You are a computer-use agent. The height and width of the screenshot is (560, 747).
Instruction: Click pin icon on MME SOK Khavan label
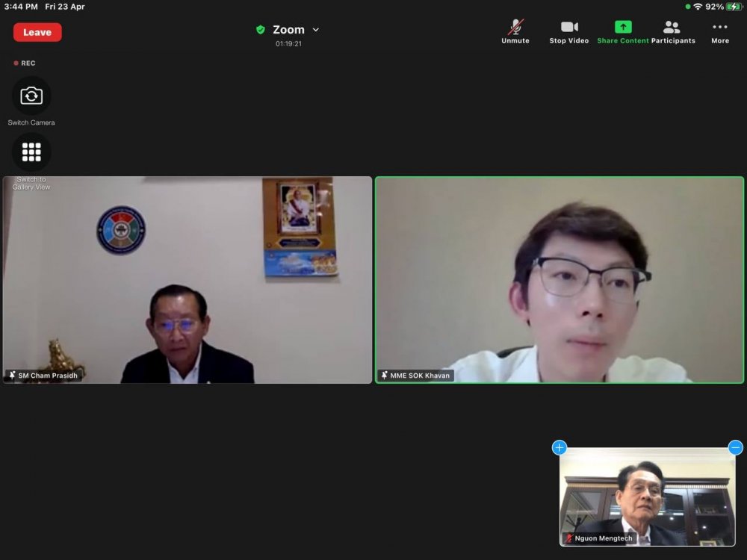pyautogui.click(x=384, y=376)
